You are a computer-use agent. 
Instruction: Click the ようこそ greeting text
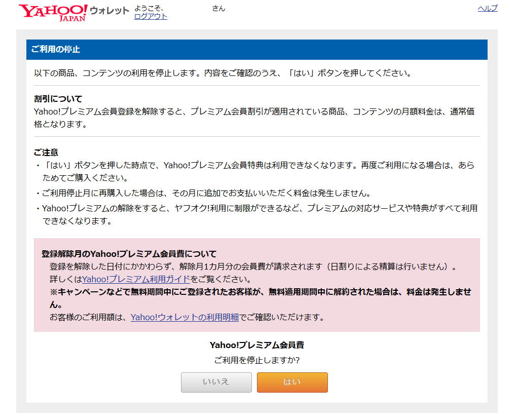pyautogui.click(x=149, y=8)
